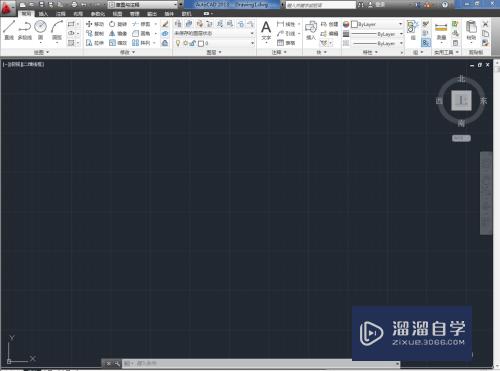Choose the Hatch draw tool
Image resolution: width=500 pixels, height=371 pixels.
pos(71,43)
